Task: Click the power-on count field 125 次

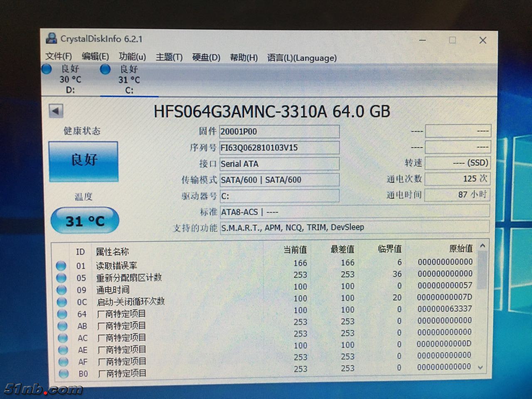Action: click(458, 178)
